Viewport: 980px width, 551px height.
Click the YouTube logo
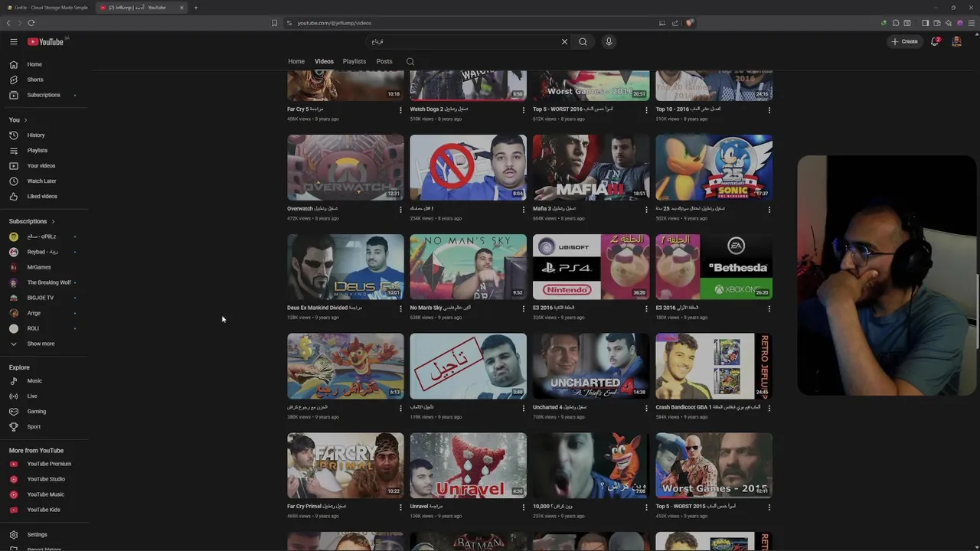pyautogui.click(x=46, y=41)
